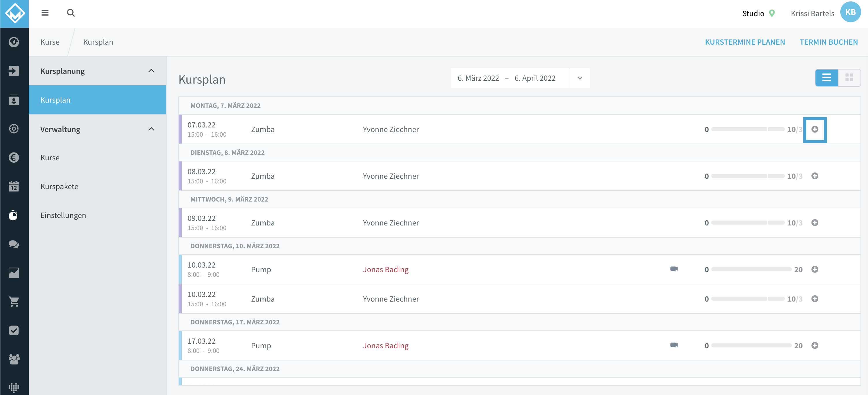This screenshot has width=868, height=395.
Task: Select Einstellungen in the sidebar menu
Action: (x=63, y=215)
